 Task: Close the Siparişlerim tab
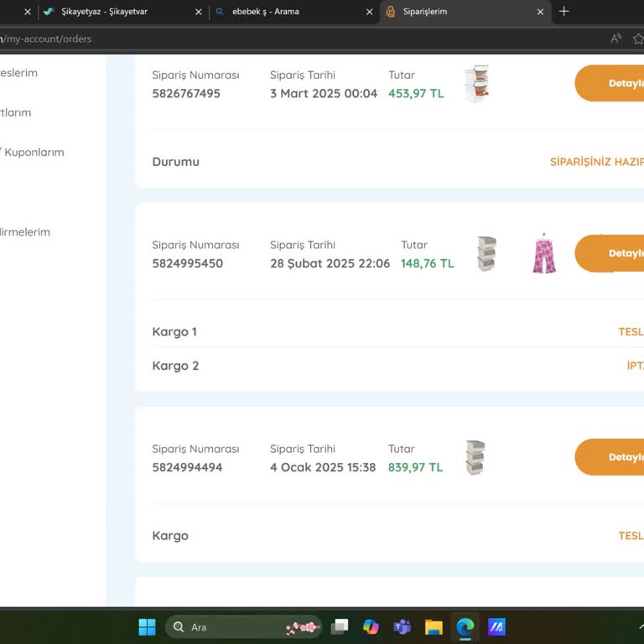(541, 12)
